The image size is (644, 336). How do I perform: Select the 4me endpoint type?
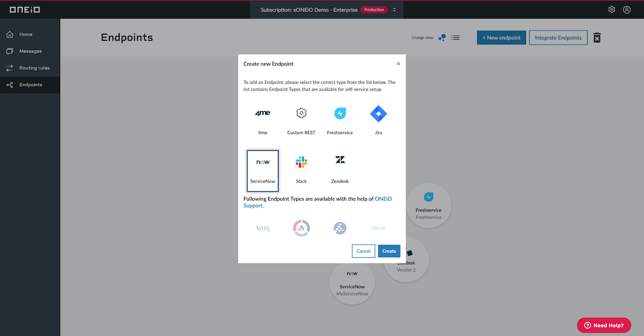click(262, 119)
